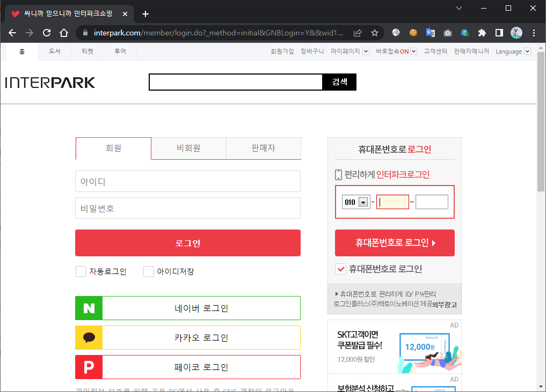Image resolution: width=546 pixels, height=392 pixels.
Task: Click the black 검색 search button
Action: (339, 82)
